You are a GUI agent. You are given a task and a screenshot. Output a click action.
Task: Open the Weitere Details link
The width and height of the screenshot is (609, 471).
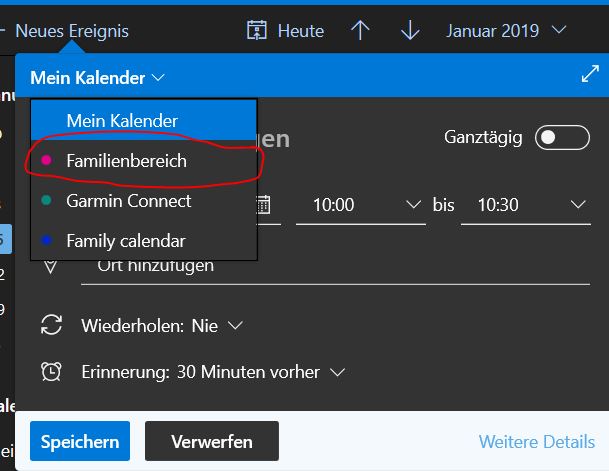coord(537,442)
